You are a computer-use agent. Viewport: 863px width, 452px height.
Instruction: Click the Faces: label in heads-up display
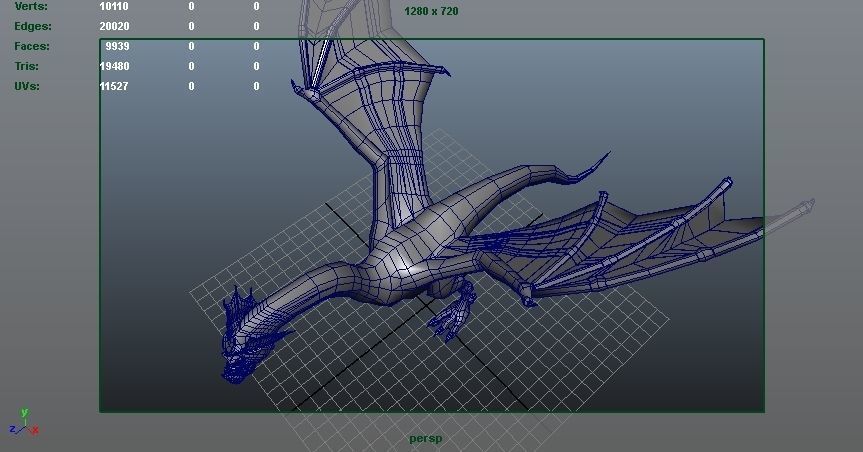point(32,46)
